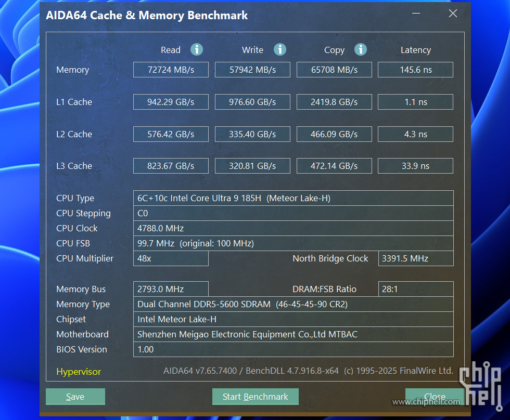Click the Save button
The width and height of the screenshot is (510, 420).
click(75, 397)
